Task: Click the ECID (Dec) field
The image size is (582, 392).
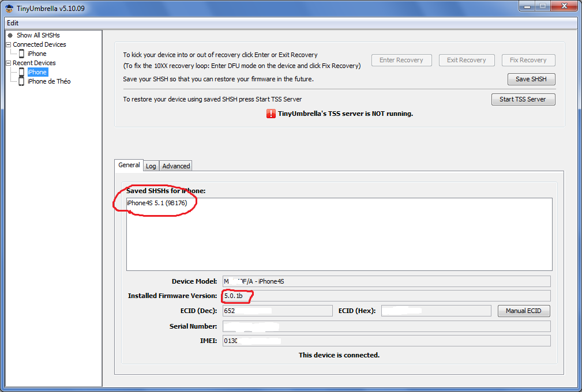Action: [277, 311]
